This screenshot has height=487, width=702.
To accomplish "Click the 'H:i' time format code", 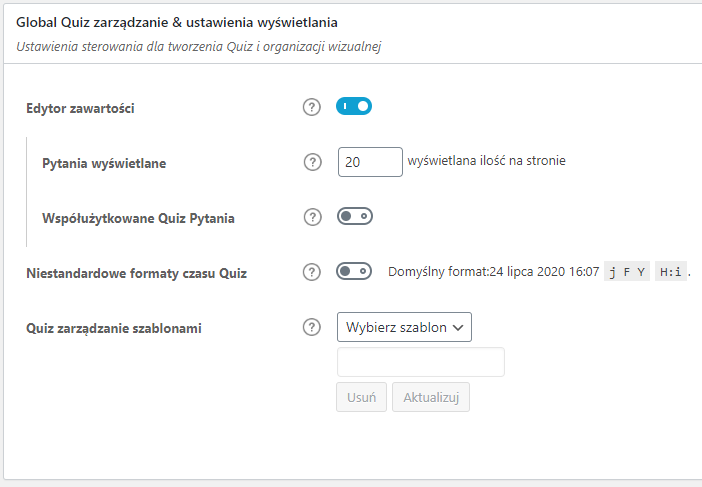I will tap(671, 272).
